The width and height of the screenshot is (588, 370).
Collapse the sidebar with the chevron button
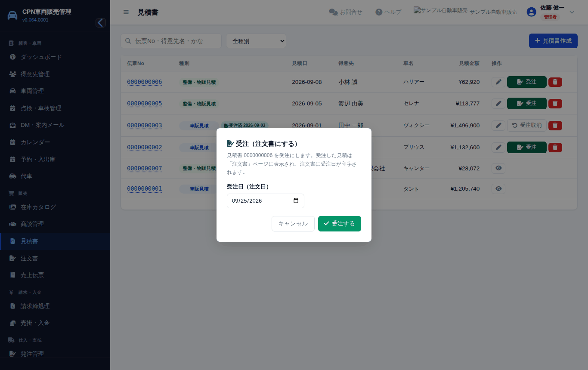(x=101, y=23)
